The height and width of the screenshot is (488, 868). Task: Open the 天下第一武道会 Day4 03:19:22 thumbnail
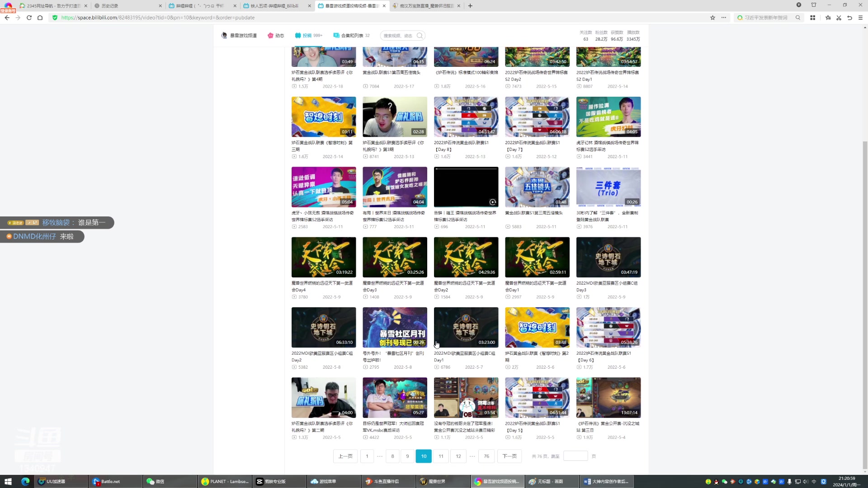(x=324, y=257)
